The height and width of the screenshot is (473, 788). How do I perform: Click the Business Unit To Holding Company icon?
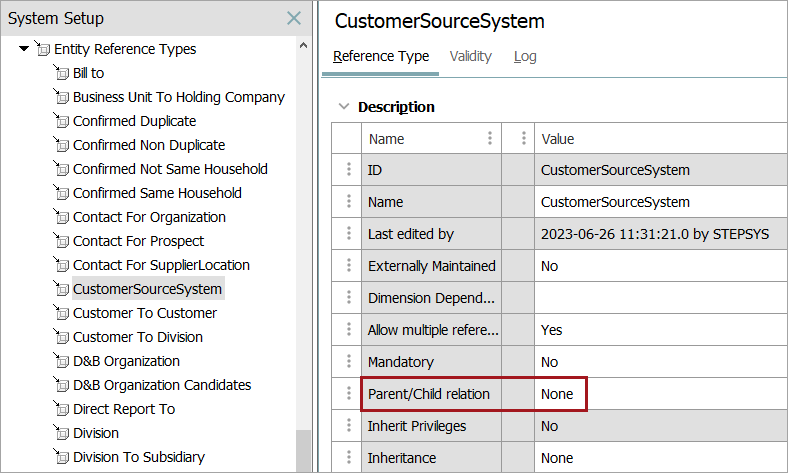[61, 97]
